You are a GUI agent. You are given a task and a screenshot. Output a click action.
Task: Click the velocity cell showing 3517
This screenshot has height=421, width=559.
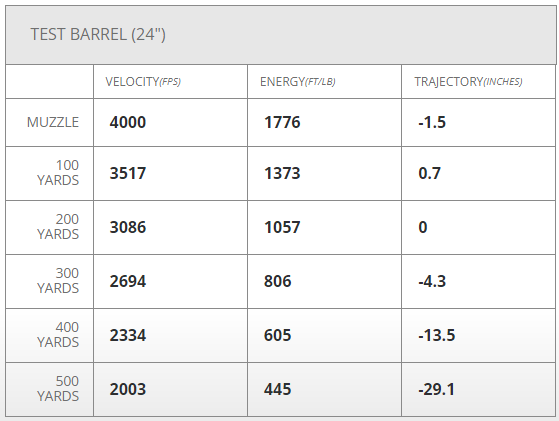128,173
